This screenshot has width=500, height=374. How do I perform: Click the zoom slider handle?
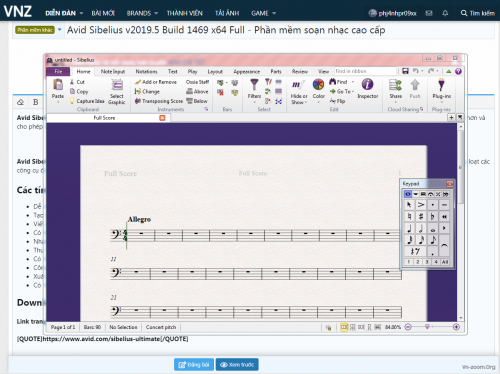coord(427,327)
